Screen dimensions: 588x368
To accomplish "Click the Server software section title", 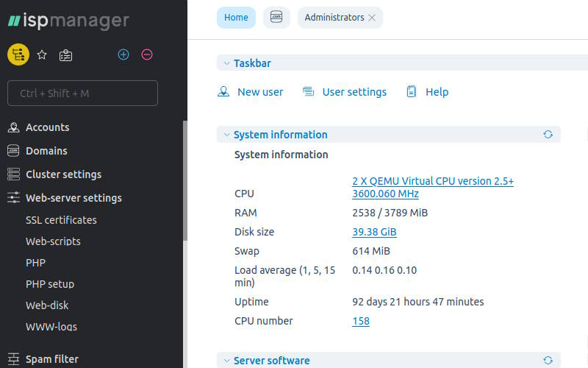I will (x=271, y=361).
